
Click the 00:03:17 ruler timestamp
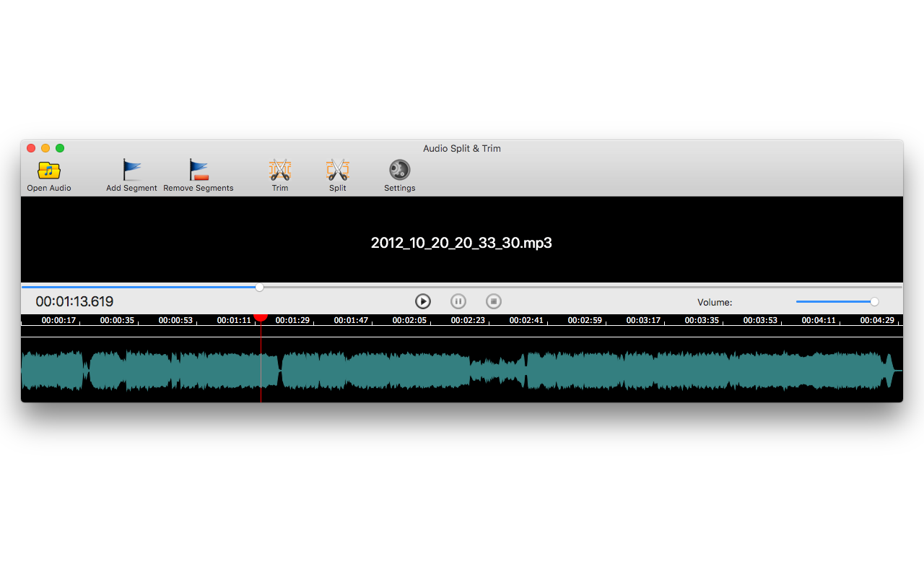tap(643, 320)
